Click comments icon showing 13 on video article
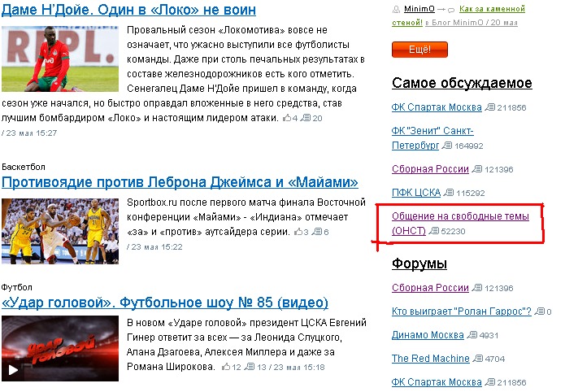 point(250,367)
